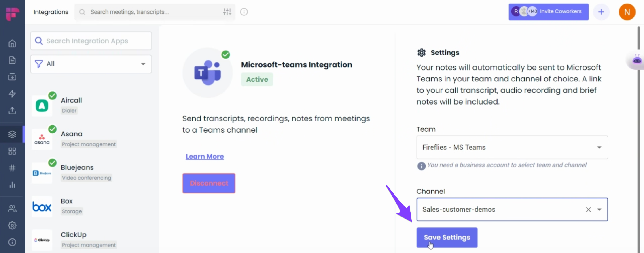This screenshot has width=644, height=253.
Task: Focus the Search meetings, transcripts field
Action: pos(155,12)
